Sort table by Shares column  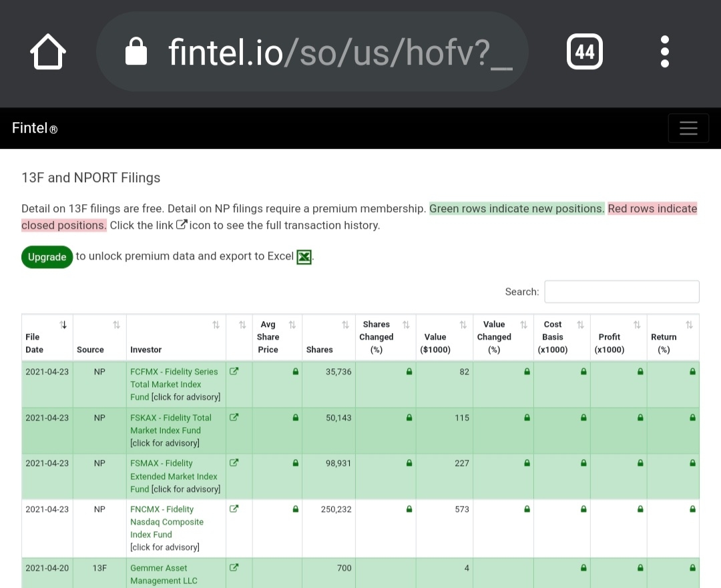pos(328,337)
